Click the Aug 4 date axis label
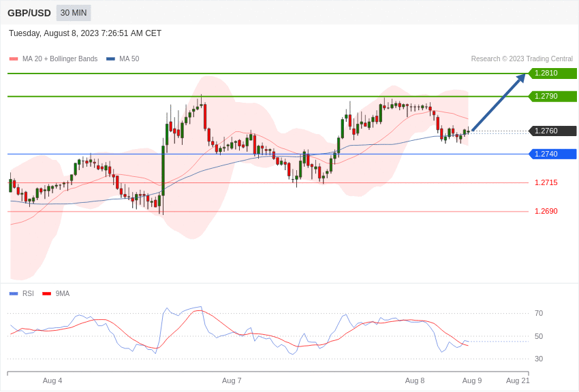 (x=52, y=380)
